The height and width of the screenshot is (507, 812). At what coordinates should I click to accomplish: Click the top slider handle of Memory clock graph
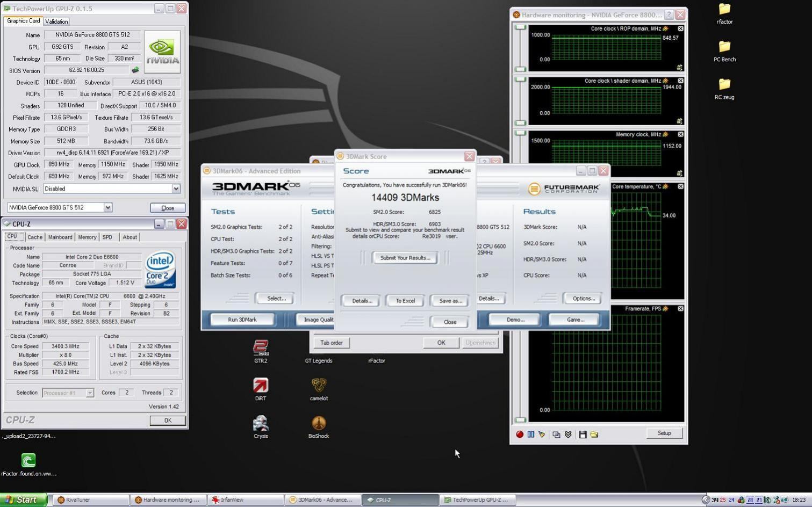(x=520, y=133)
